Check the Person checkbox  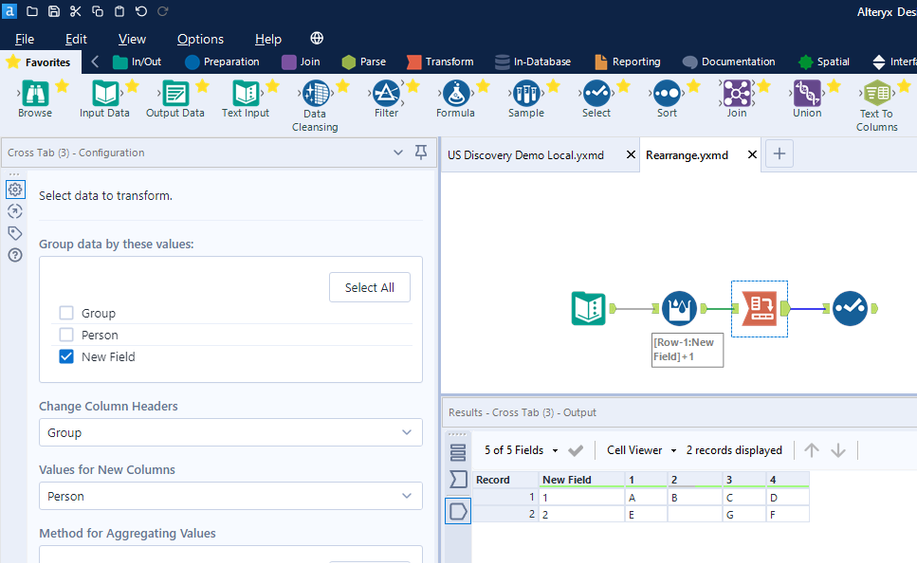(66, 334)
